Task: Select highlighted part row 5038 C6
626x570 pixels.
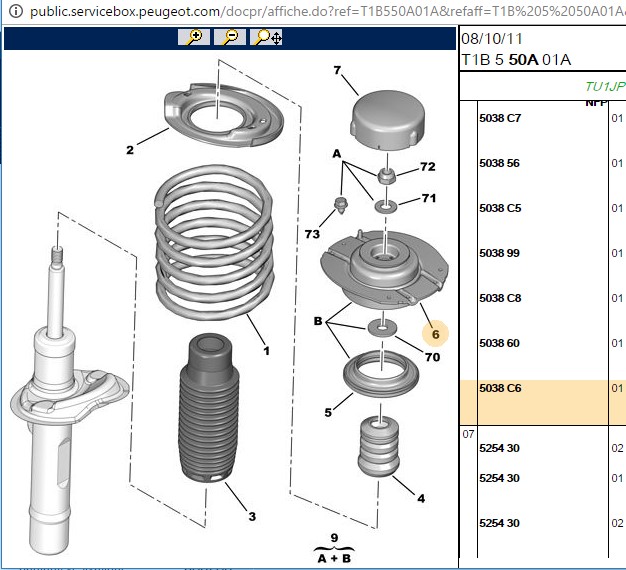Action: point(543,402)
